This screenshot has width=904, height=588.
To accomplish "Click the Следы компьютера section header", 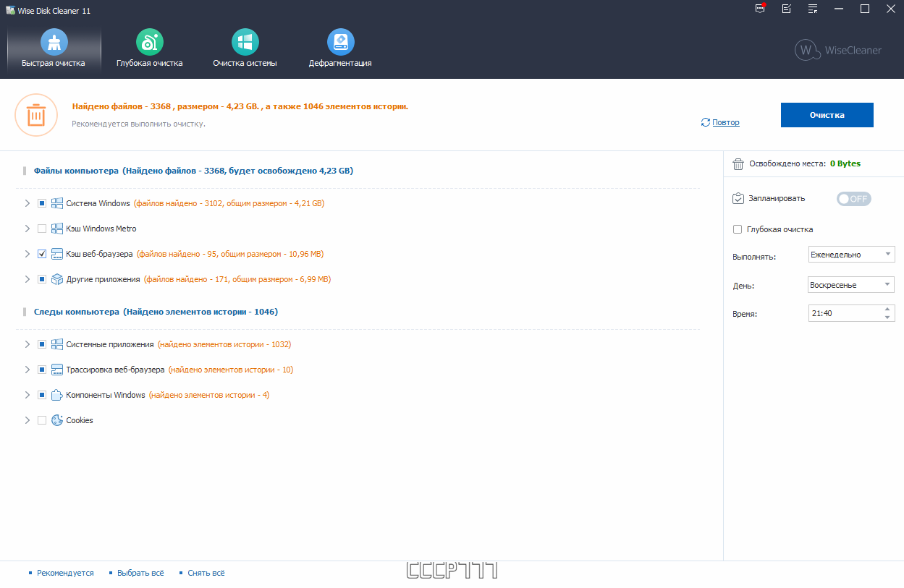I will tap(156, 312).
